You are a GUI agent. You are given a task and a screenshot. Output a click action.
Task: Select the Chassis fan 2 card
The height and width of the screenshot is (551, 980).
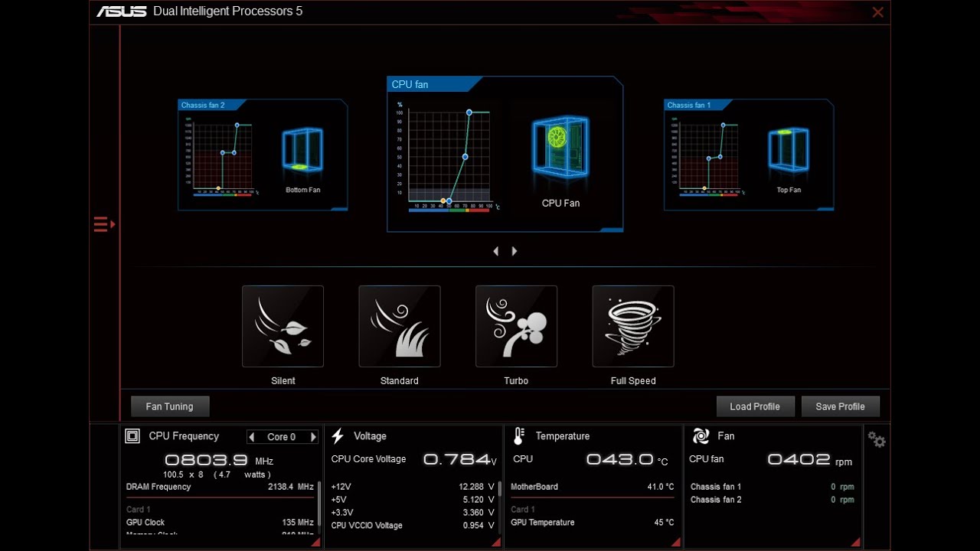point(263,155)
